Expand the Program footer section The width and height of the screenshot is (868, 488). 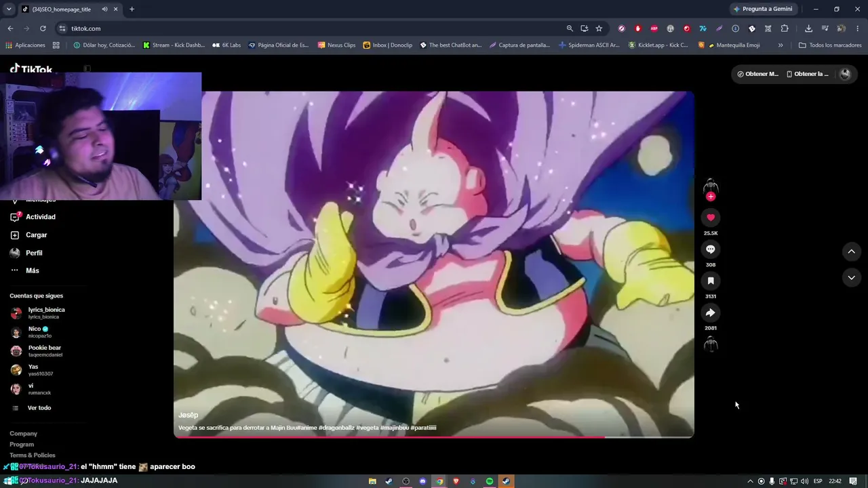22,445
